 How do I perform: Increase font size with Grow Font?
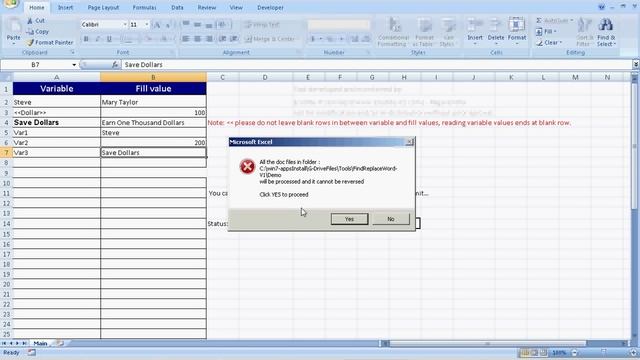point(156,24)
